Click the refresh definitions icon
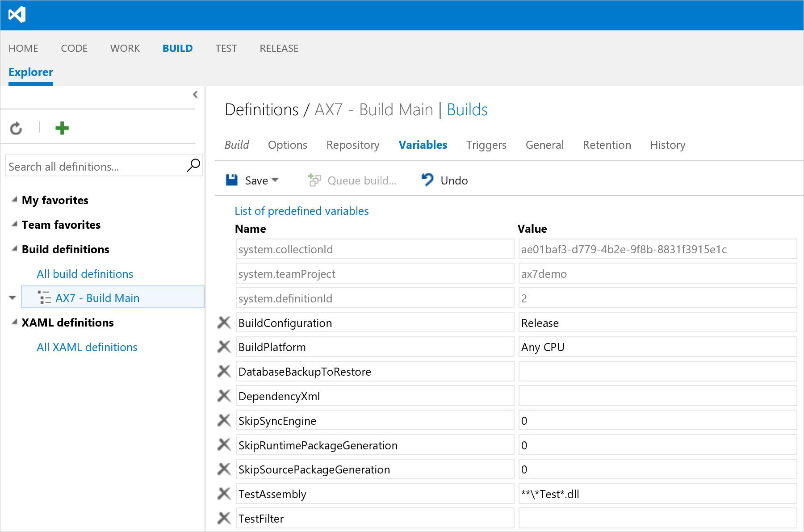The height and width of the screenshot is (532, 804). tap(16, 129)
